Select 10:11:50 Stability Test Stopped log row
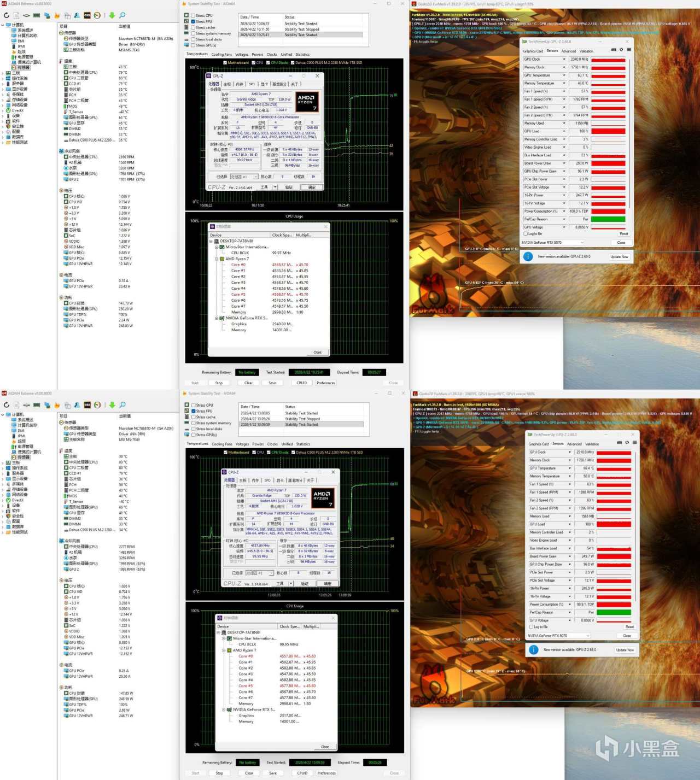 (x=301, y=29)
